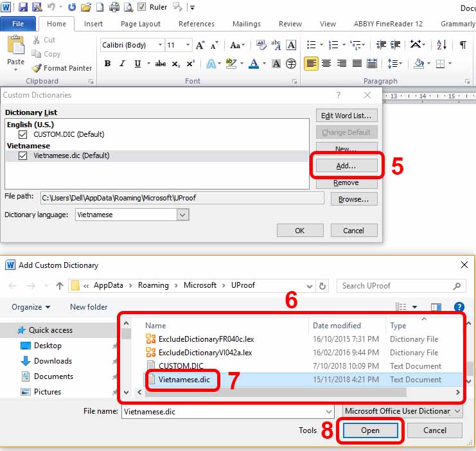Switch to the Insert tab
Image resolution: width=476 pixels, height=451 pixels.
coord(93,24)
